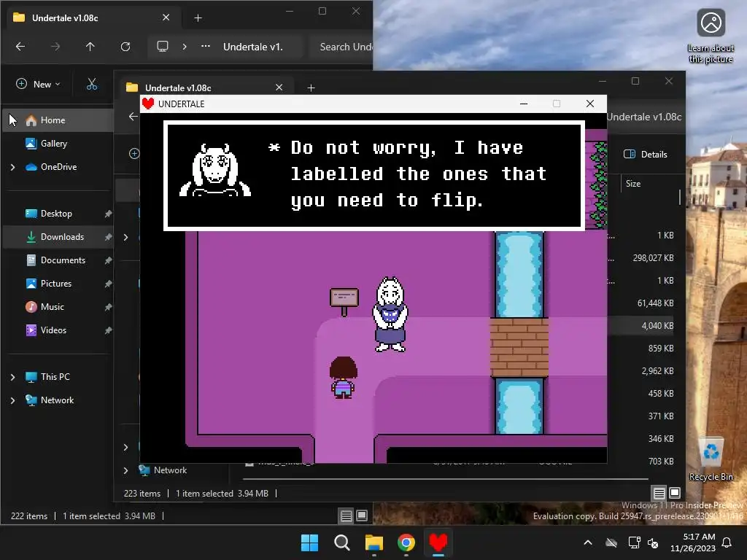Click Refresh icon in rear Explorer window
Viewport: 747px width, 560px height.
tap(125, 47)
